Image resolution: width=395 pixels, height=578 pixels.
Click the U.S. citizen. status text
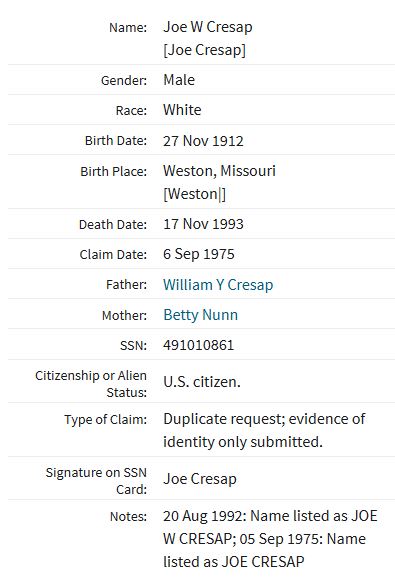click(x=202, y=382)
